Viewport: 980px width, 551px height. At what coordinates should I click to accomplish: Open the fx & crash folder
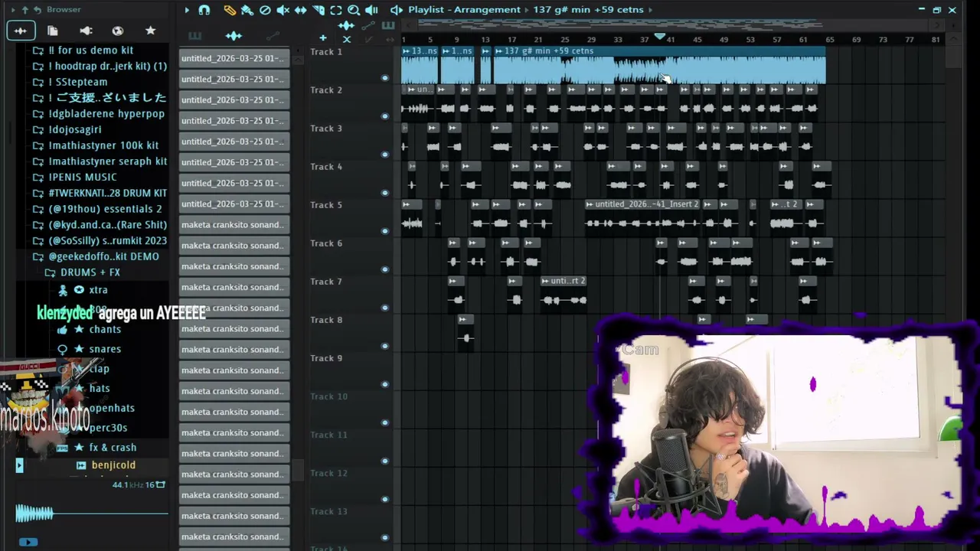[113, 448]
